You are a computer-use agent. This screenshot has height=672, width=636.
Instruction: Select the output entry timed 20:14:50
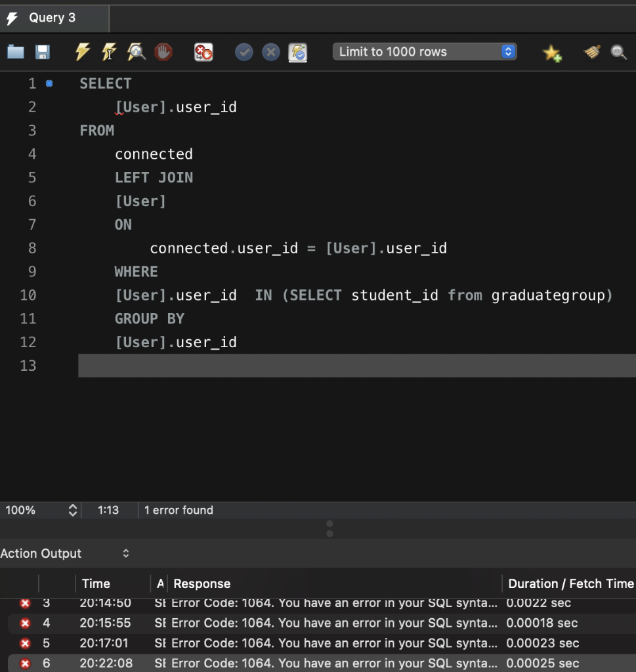322,603
